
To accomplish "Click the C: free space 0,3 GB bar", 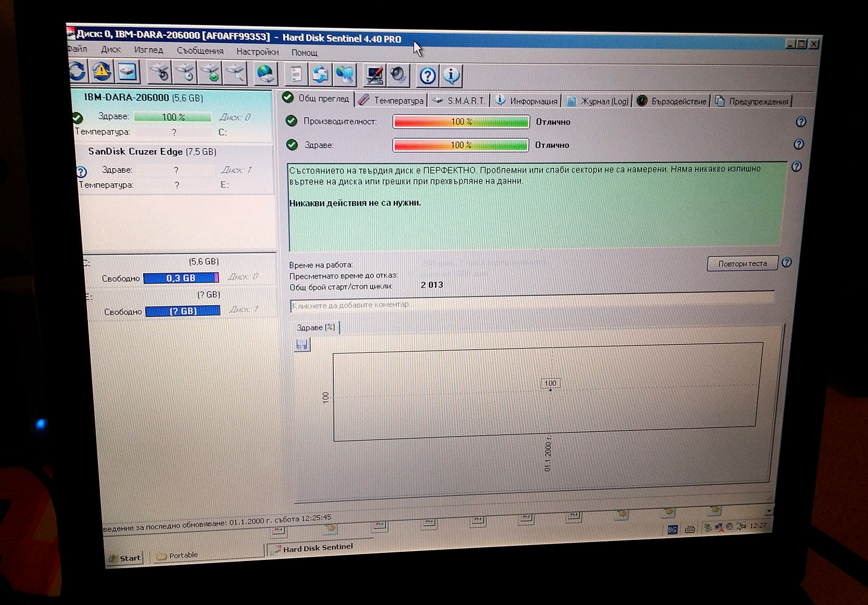I will pos(181,278).
